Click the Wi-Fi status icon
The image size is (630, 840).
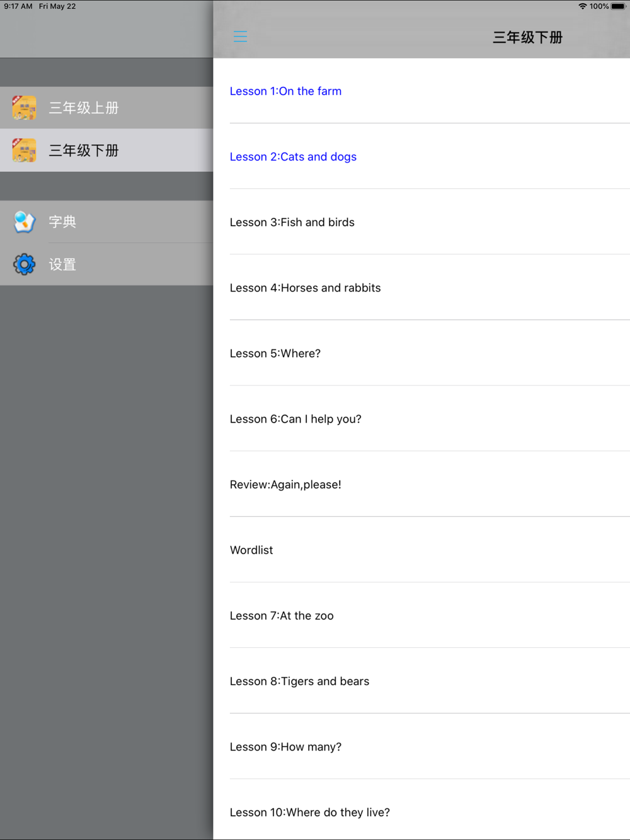582,6
